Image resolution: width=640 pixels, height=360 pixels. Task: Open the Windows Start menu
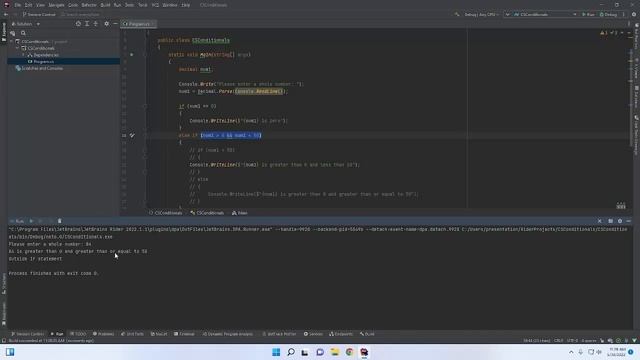pyautogui.click(x=276, y=352)
